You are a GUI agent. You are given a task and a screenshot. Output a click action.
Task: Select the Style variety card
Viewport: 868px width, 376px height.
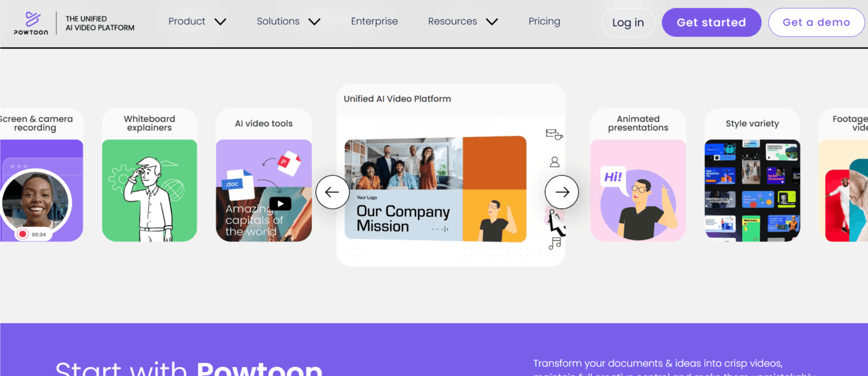coord(752,175)
